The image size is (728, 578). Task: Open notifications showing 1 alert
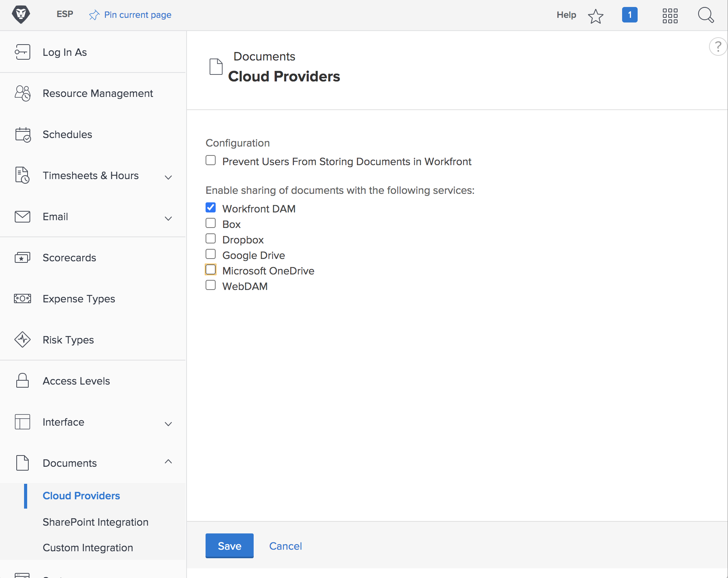(630, 14)
